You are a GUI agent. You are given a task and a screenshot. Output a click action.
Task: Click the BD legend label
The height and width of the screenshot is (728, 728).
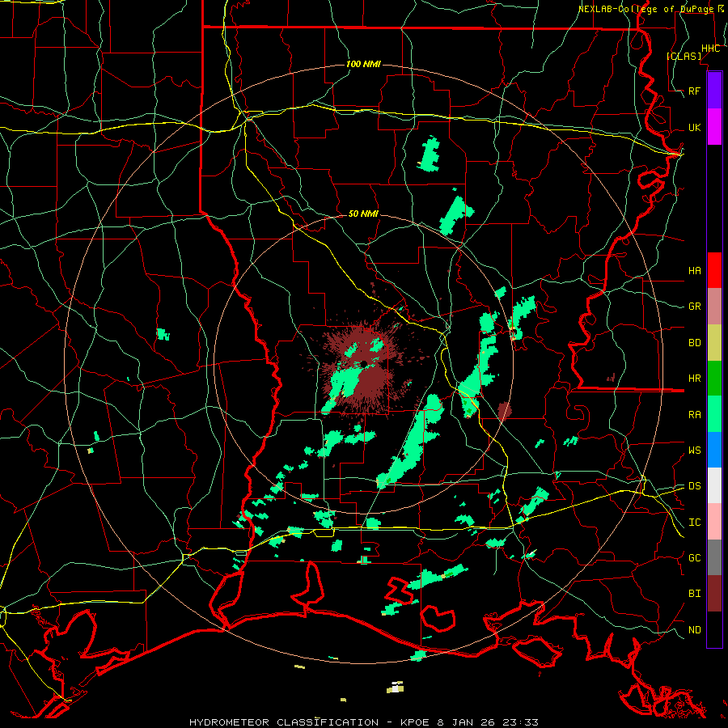click(694, 343)
